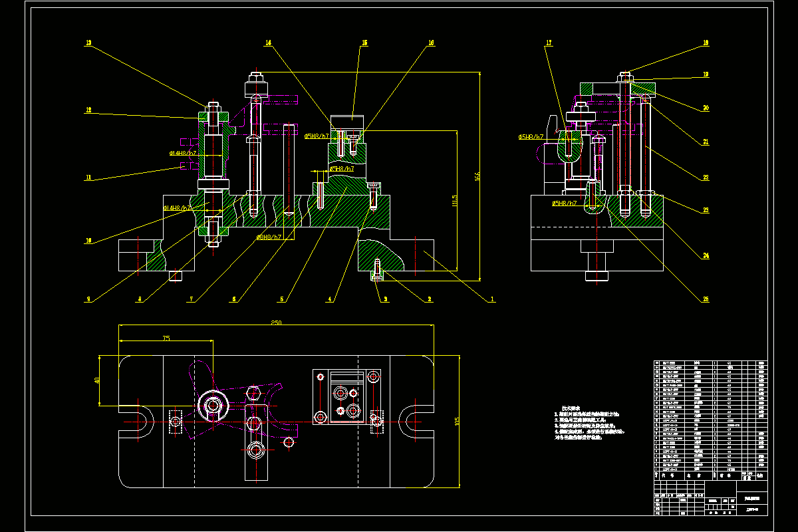The image size is (798, 532).
Task: Select part balloon number 19
Action: pos(706,74)
